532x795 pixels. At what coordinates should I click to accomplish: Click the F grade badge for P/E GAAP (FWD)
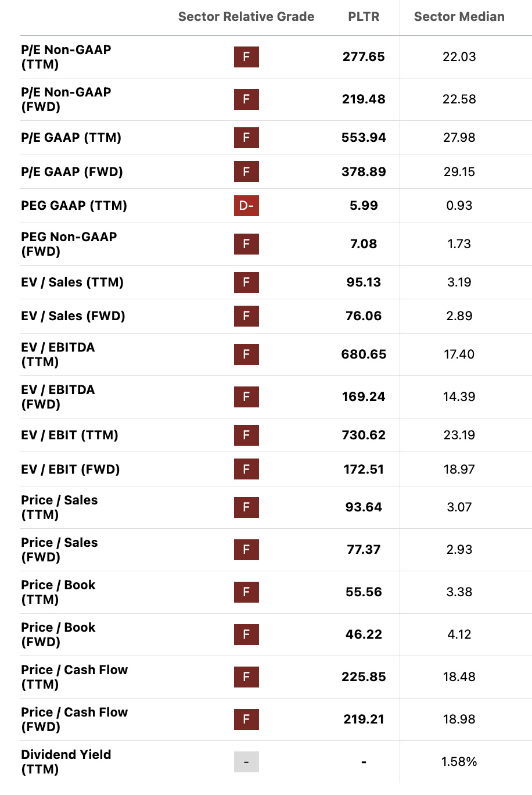pyautogui.click(x=246, y=172)
